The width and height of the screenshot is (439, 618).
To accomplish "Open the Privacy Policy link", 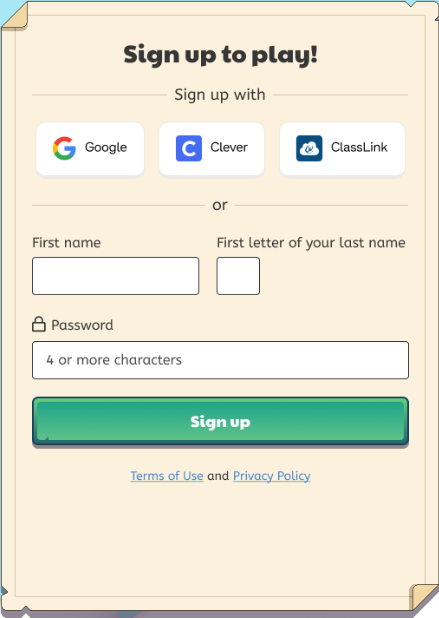I will 272,476.
